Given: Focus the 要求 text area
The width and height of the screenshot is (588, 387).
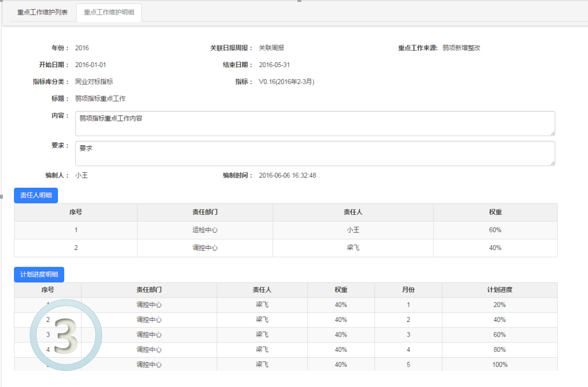Looking at the screenshot, I should coord(315,154).
